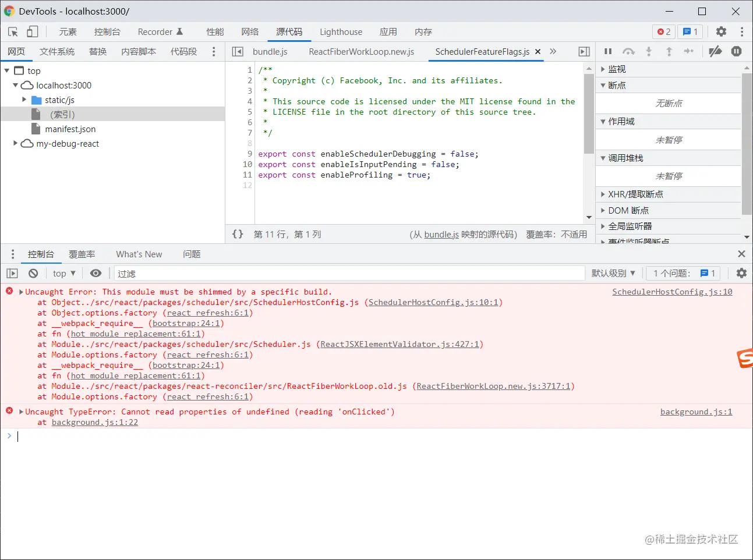Switch to the 内存 panel tab
Image resolution: width=753 pixels, height=560 pixels.
point(423,32)
